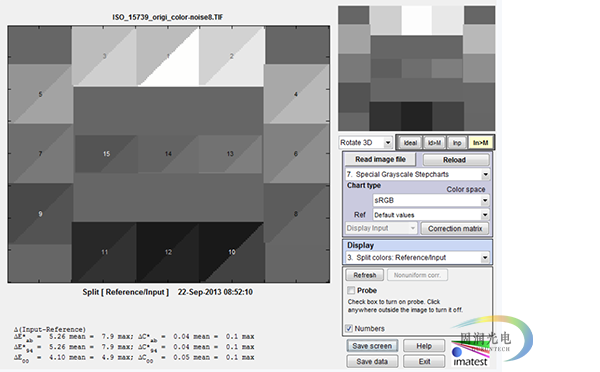
Task: Click Save screen button
Action: [372, 346]
